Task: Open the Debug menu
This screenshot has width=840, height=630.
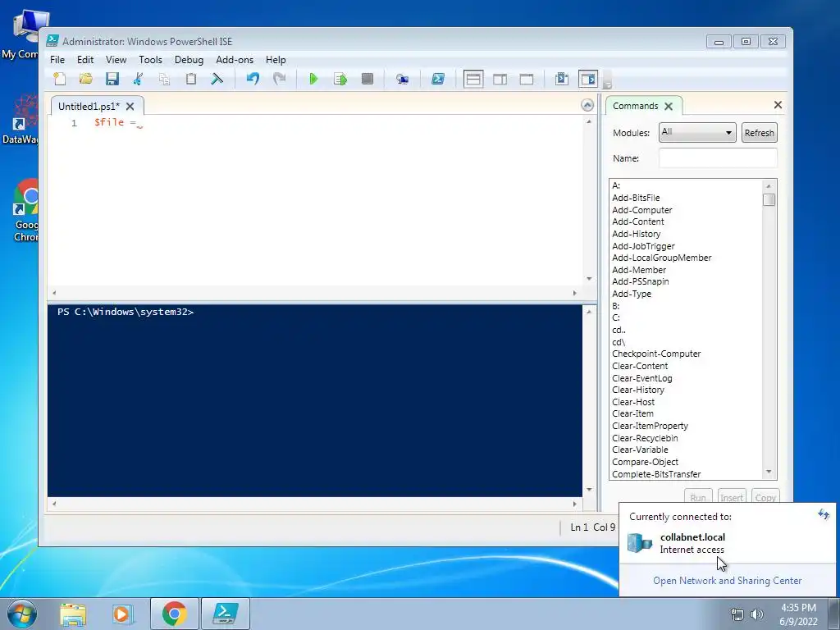Action: click(x=189, y=59)
